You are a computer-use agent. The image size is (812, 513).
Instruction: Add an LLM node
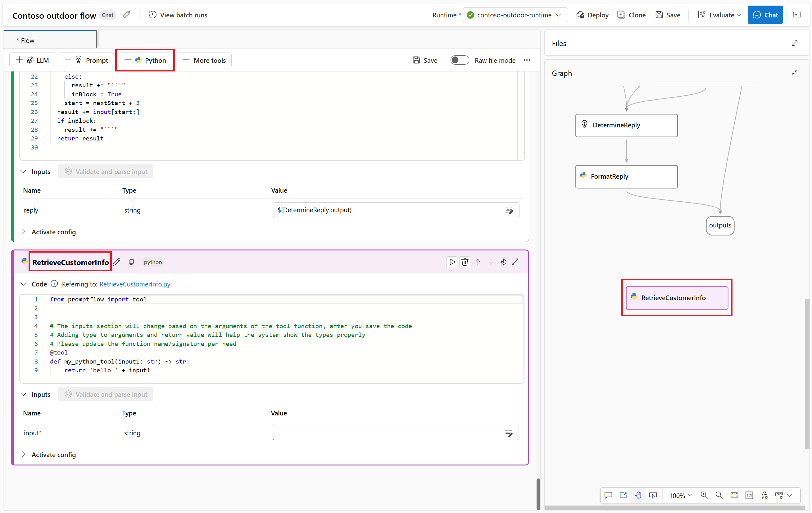point(32,60)
